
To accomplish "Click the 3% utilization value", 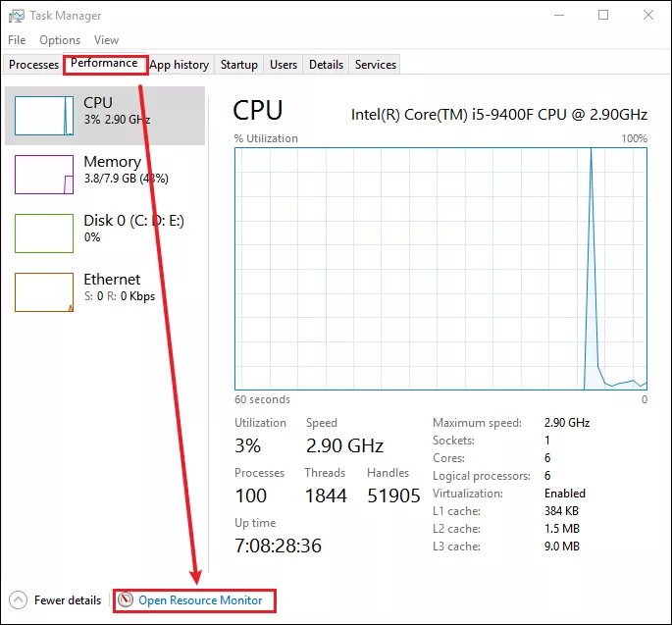I will point(248,445).
